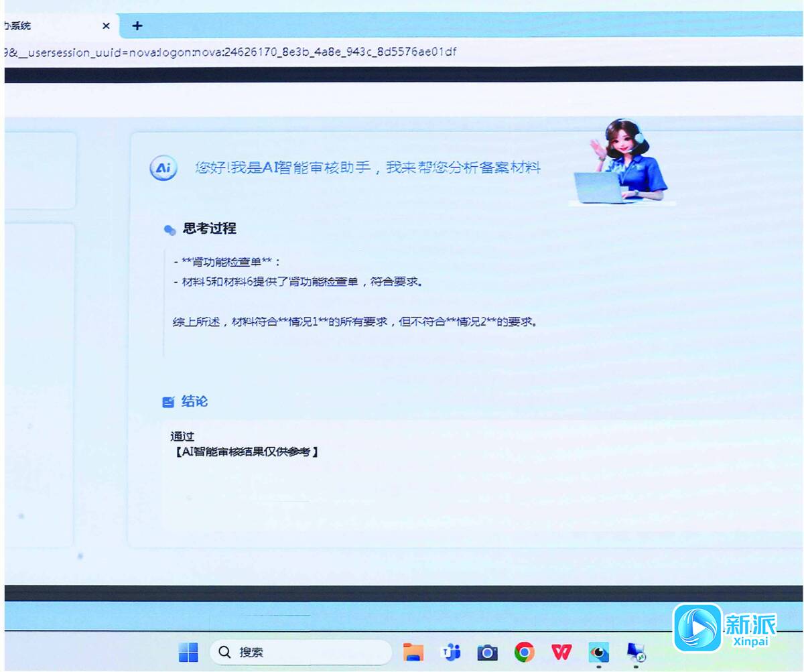Click the 结论 section heading

pos(194,401)
